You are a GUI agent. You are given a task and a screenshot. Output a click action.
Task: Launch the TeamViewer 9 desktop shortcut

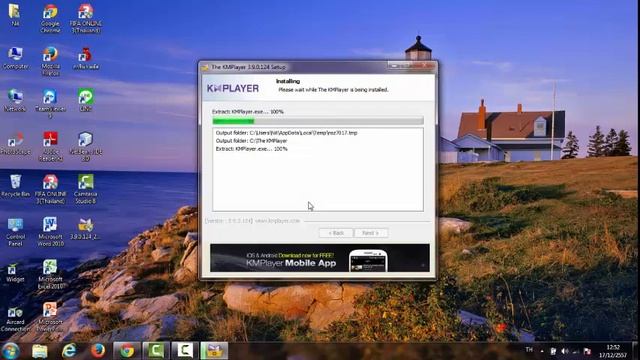50,104
